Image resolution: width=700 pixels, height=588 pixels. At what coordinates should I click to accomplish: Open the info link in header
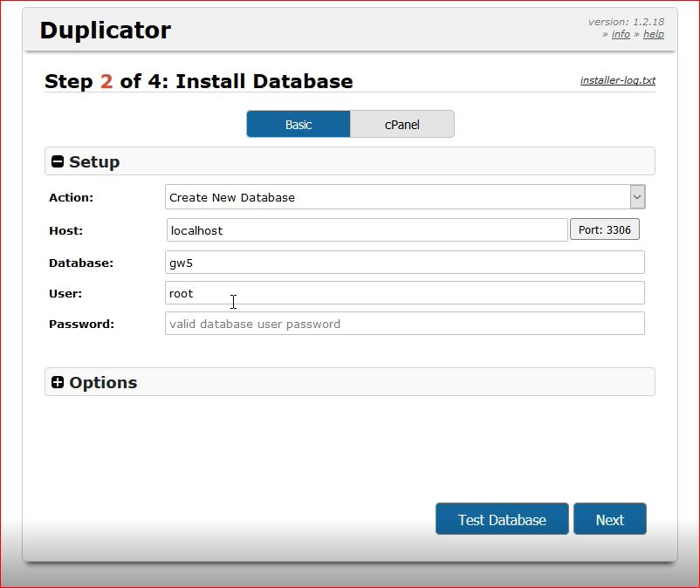click(621, 34)
